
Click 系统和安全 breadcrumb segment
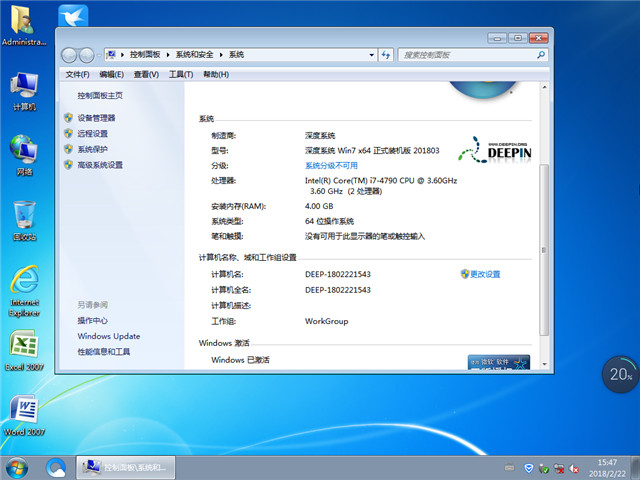pyautogui.click(x=194, y=55)
